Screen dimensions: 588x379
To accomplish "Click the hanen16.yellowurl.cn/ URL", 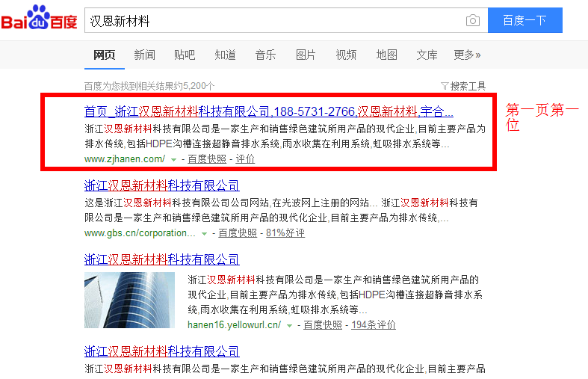I will coord(234,324).
